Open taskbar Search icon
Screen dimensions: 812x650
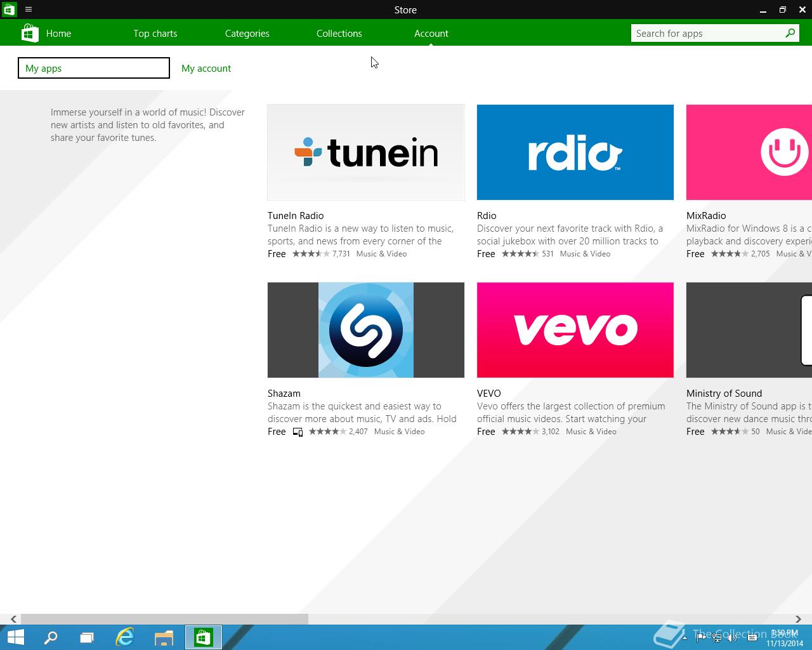tap(50, 637)
